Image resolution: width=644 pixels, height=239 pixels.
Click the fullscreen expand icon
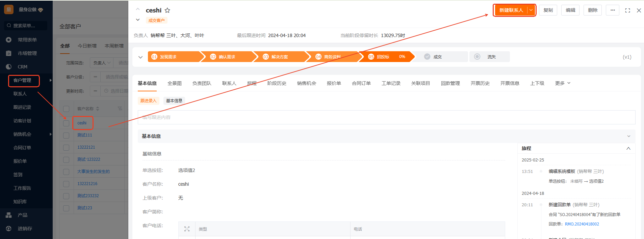point(627,10)
